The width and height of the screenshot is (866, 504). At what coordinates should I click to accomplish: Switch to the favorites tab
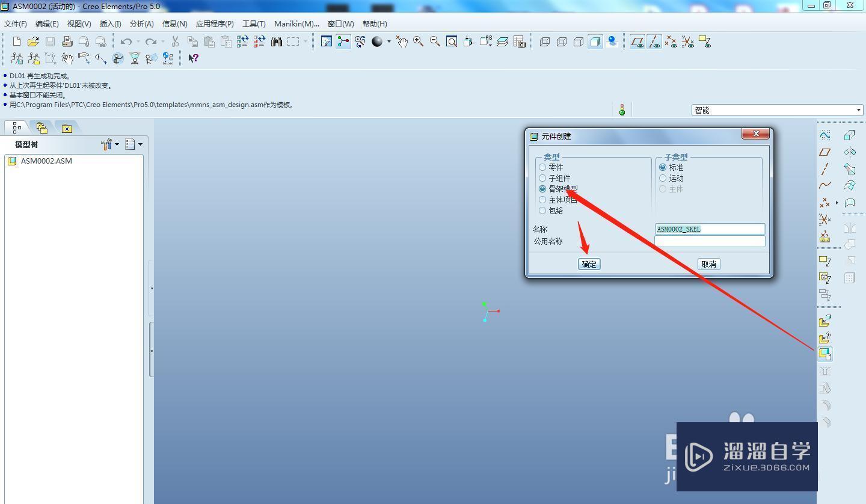tap(67, 128)
